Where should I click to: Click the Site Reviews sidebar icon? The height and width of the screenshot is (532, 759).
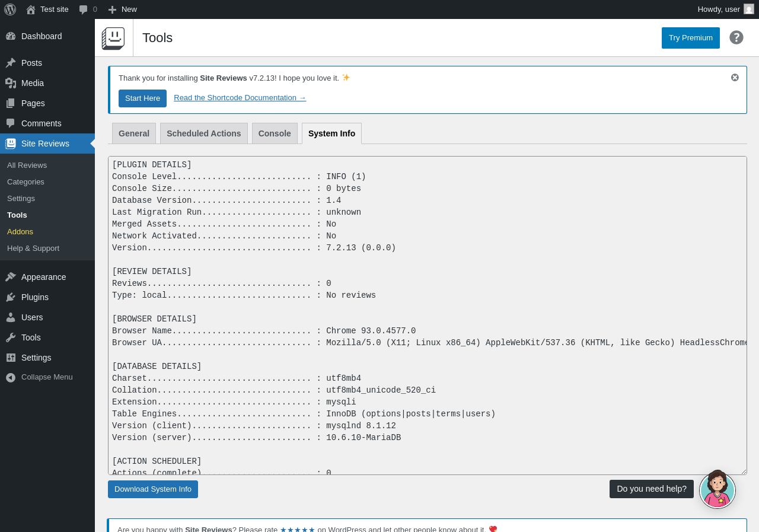[11, 144]
